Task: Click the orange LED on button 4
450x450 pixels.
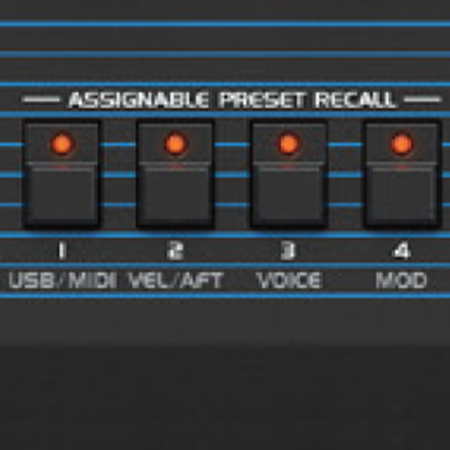Action: pos(402,144)
